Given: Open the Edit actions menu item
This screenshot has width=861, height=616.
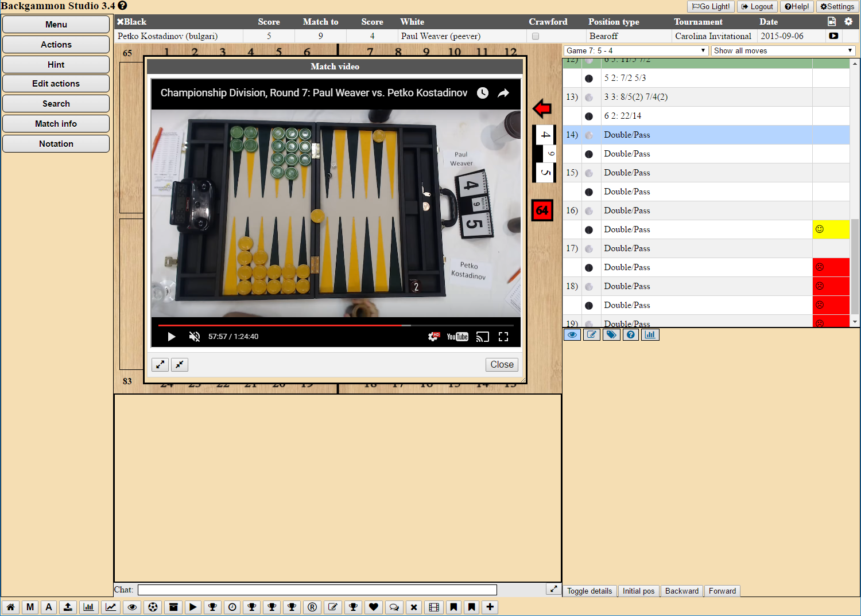Looking at the screenshot, I should tap(56, 84).
